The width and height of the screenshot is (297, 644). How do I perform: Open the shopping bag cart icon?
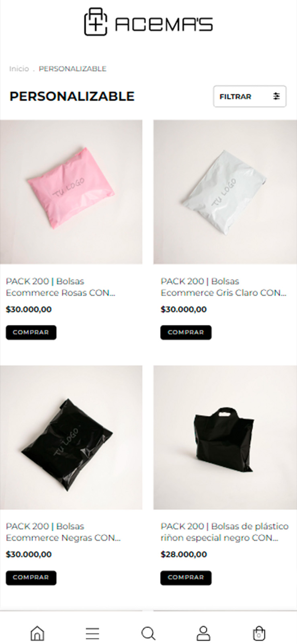(x=259, y=633)
